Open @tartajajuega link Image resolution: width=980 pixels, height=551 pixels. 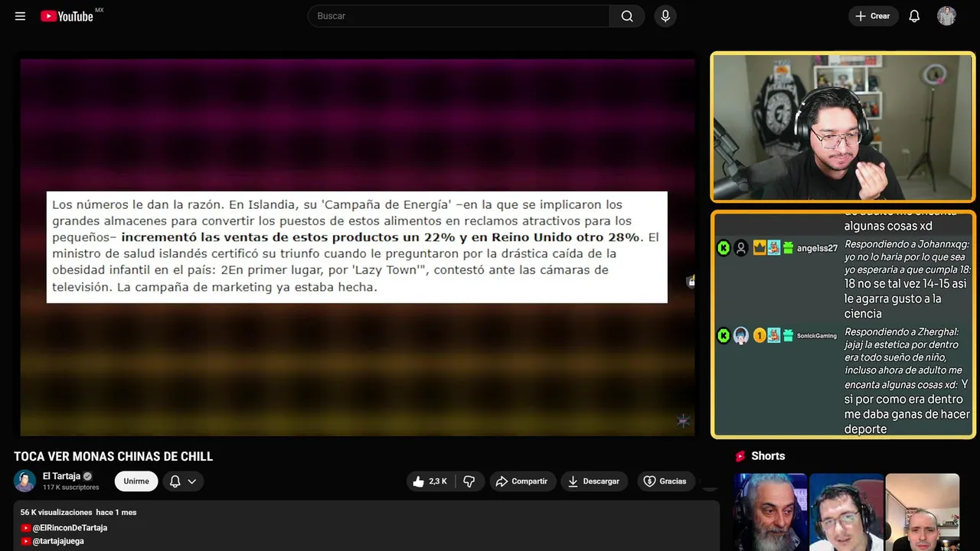[58, 541]
